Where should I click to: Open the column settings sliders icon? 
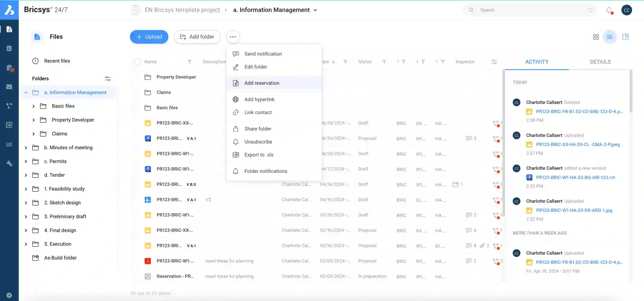click(494, 62)
